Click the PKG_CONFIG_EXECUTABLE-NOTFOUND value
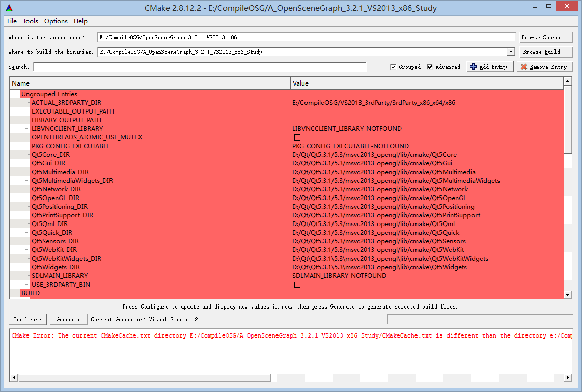Image resolution: width=582 pixels, height=392 pixels. (x=350, y=146)
